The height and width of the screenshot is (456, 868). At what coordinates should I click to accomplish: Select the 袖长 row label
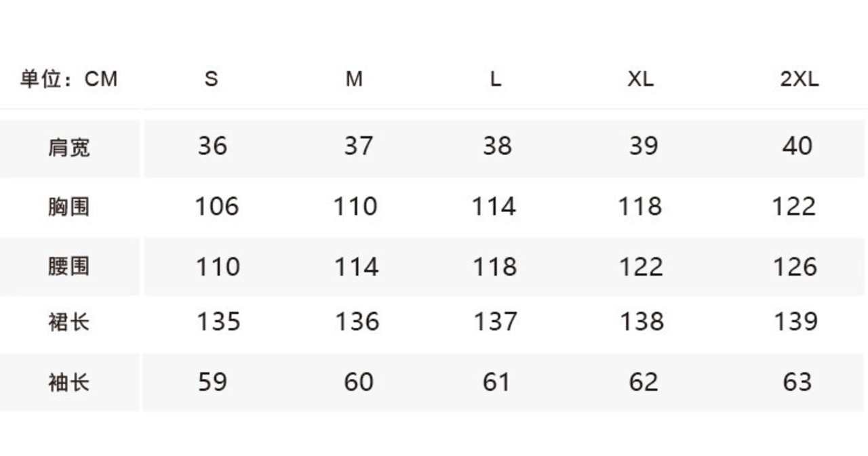[68, 383]
